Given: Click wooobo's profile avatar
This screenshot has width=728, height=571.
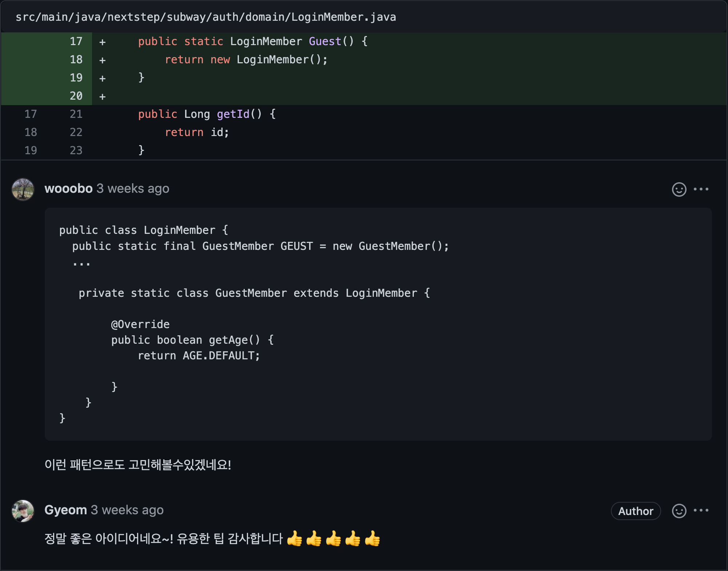Looking at the screenshot, I should point(23,189).
